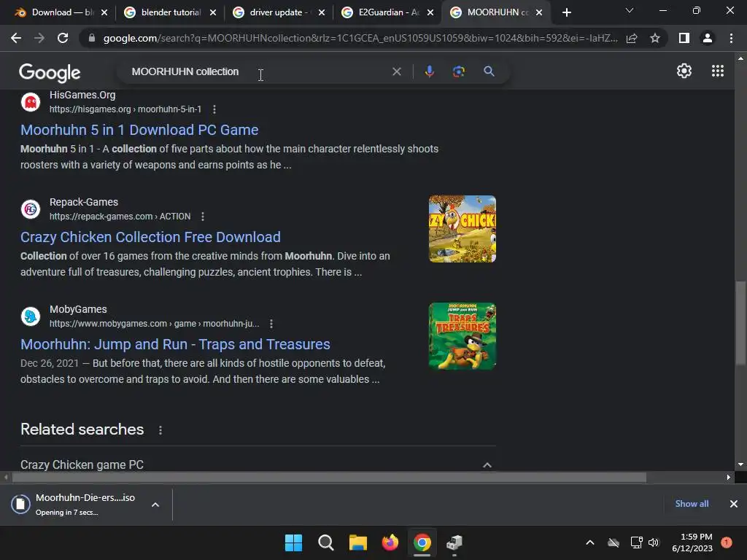The height and width of the screenshot is (560, 747).
Task: Open Moorhuhn 5 in 1 Download PC Game
Action: pyautogui.click(x=139, y=130)
